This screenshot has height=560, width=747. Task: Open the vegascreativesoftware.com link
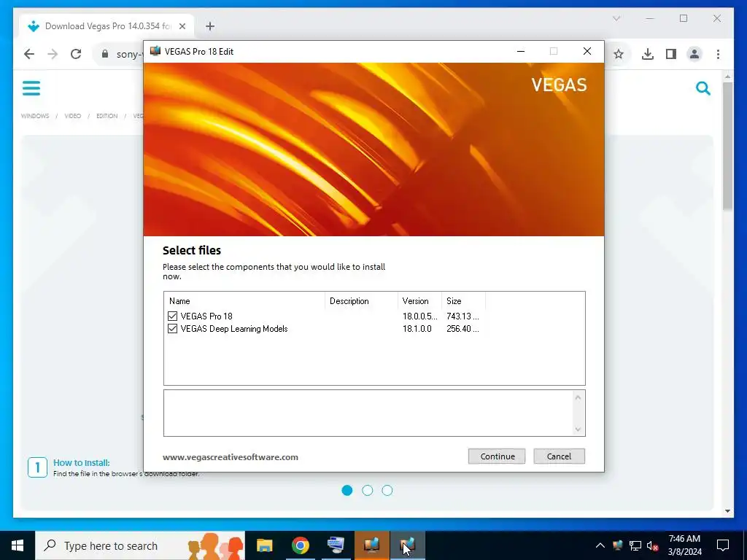click(x=230, y=457)
